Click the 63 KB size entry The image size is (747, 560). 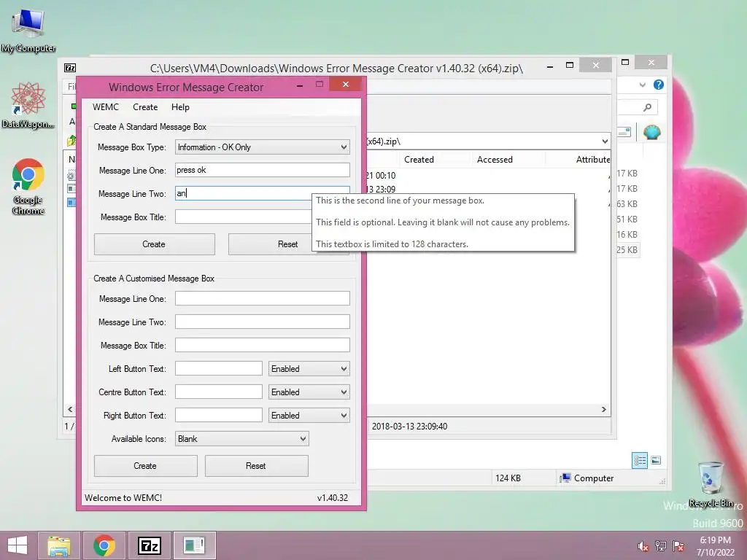(627, 204)
